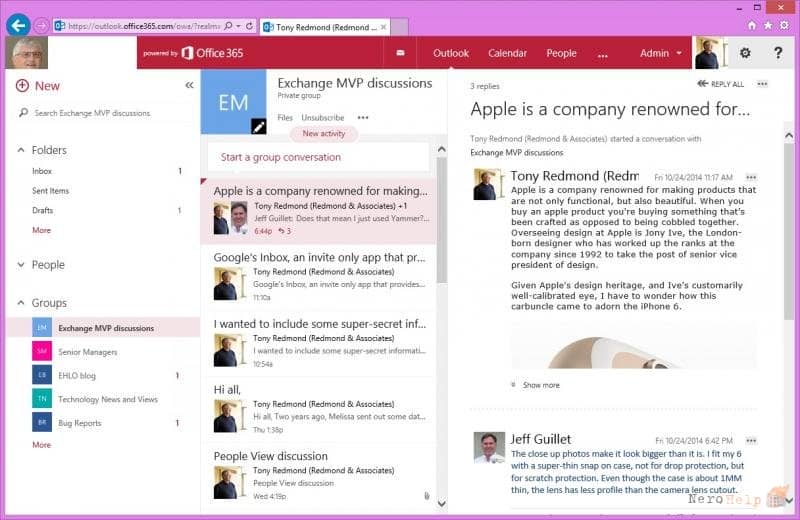The image size is (800, 520).
Task: Click reading pane scrollbar up arrow
Action: (x=789, y=135)
